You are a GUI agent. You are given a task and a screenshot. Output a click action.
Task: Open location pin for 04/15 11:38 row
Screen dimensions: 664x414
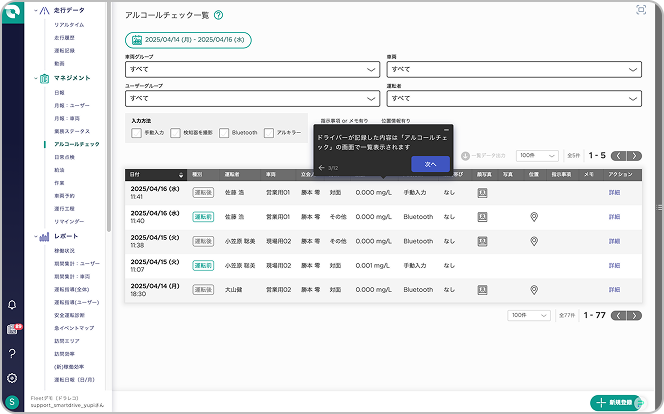point(534,241)
